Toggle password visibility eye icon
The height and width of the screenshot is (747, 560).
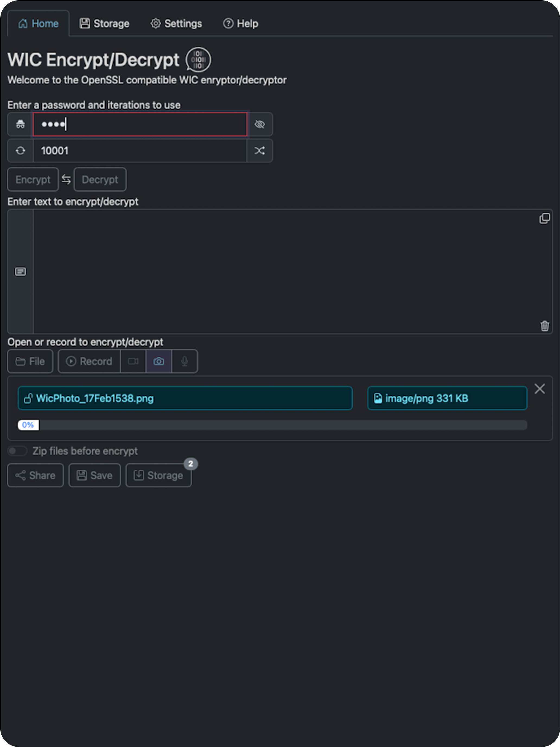tap(260, 124)
